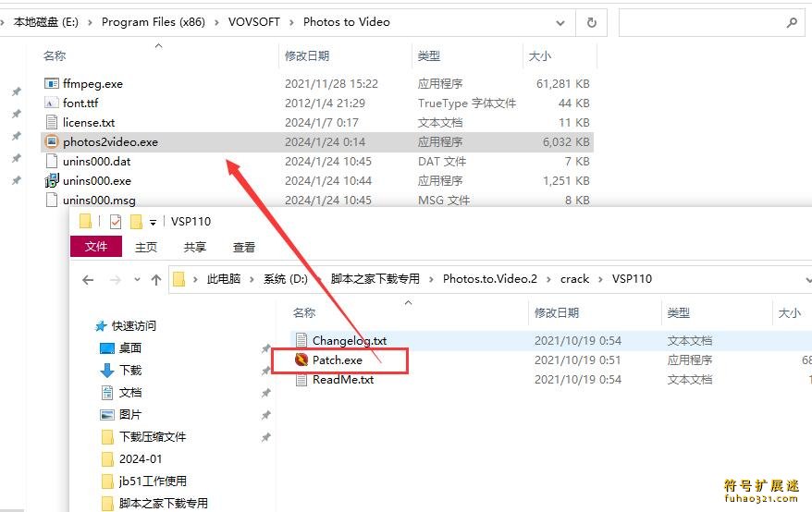Sort VSP110 files by 类型 column
Image resolution: width=812 pixels, height=512 pixels.
(679, 312)
